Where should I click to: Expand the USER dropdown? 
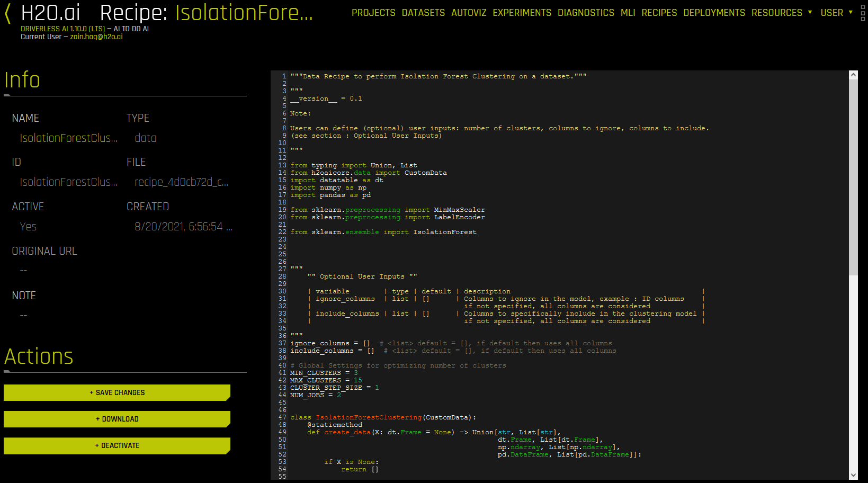[x=836, y=13]
